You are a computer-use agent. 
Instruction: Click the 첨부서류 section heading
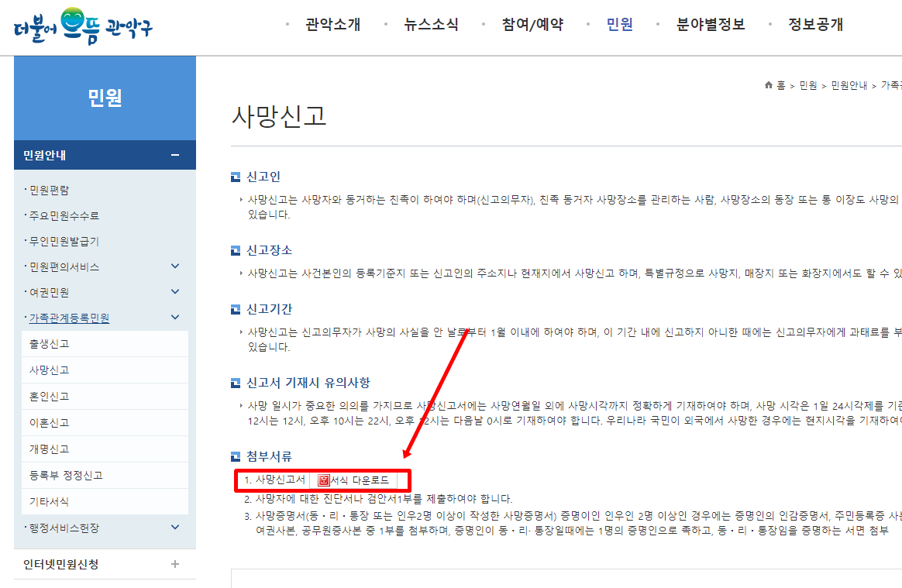tap(269, 456)
